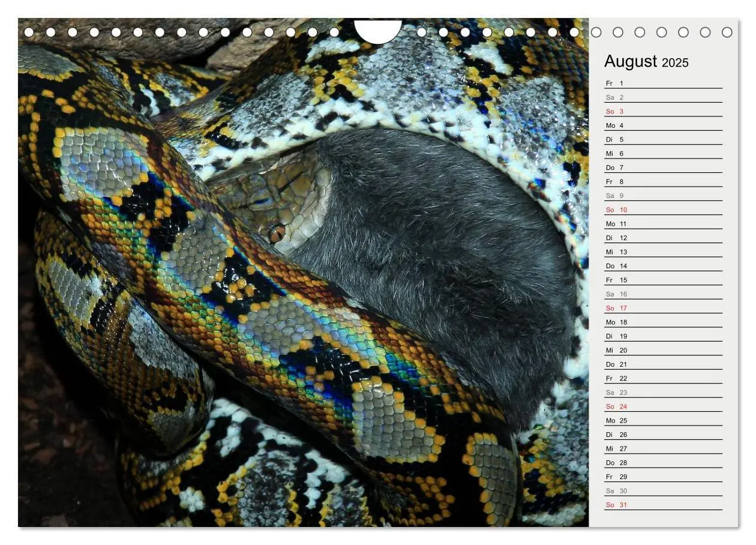
Task: Click the Mo 4 calendar row
Action: pos(663,125)
